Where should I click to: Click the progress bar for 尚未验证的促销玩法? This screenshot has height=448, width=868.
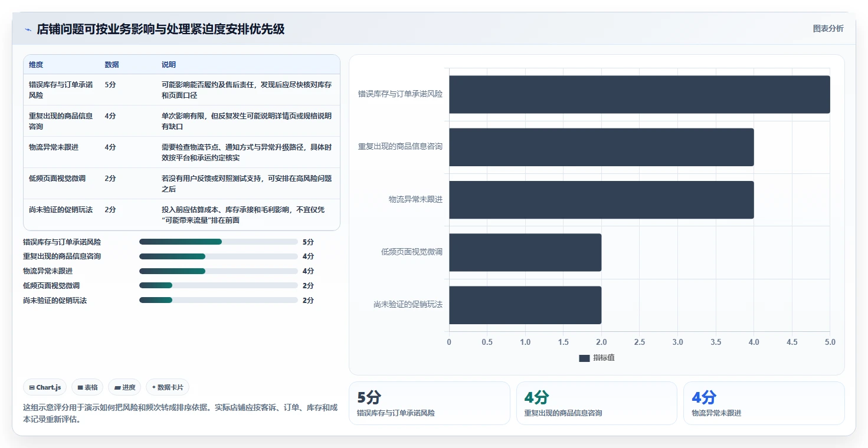pyautogui.click(x=218, y=301)
